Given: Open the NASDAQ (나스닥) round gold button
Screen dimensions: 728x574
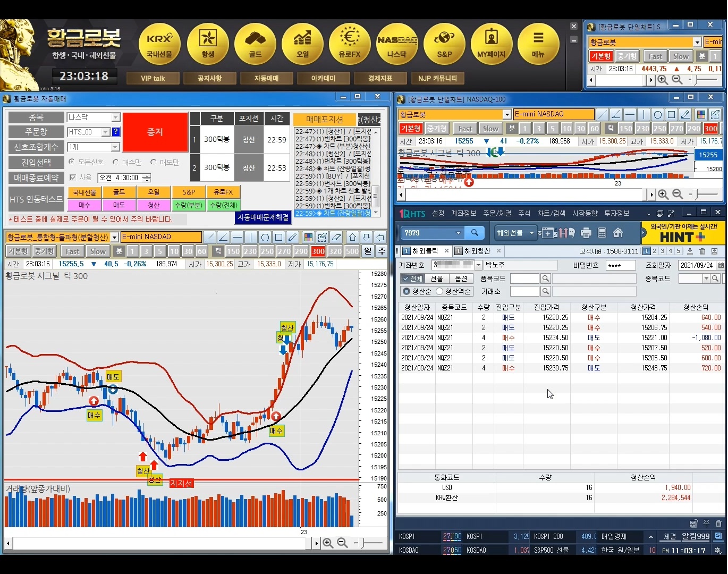Looking at the screenshot, I should [397, 45].
